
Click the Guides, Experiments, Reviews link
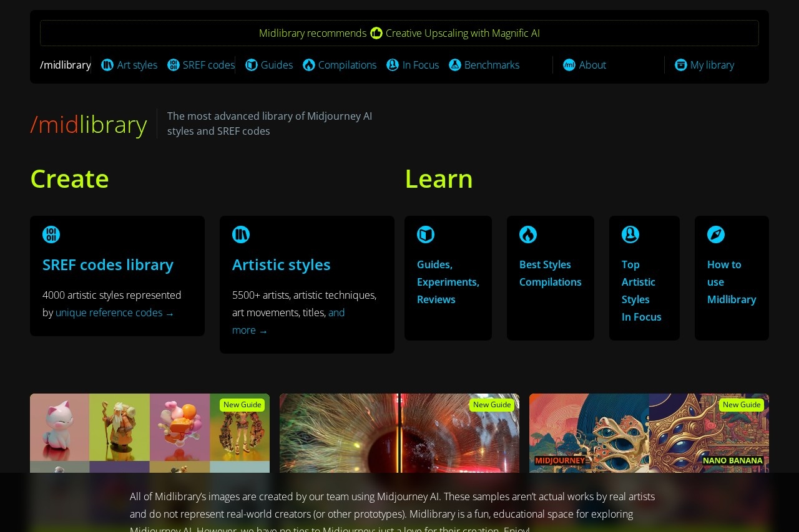coord(448,282)
